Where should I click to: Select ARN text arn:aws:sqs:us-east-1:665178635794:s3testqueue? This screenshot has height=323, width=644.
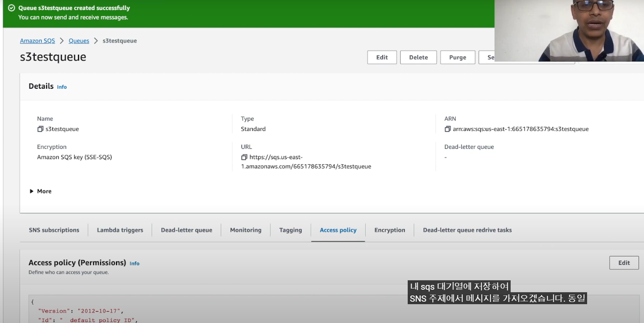521,129
